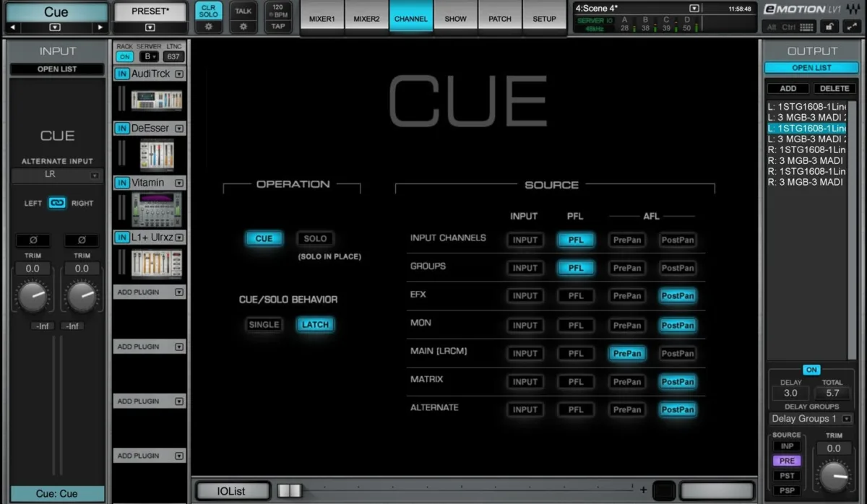
Task: Open the DeEsser plugin thumbnail
Action: 157,155
